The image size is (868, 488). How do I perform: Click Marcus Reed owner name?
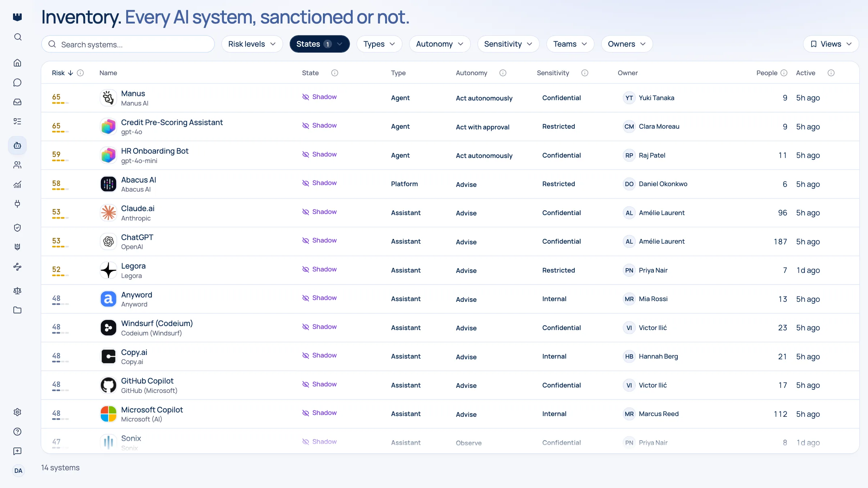(659, 414)
